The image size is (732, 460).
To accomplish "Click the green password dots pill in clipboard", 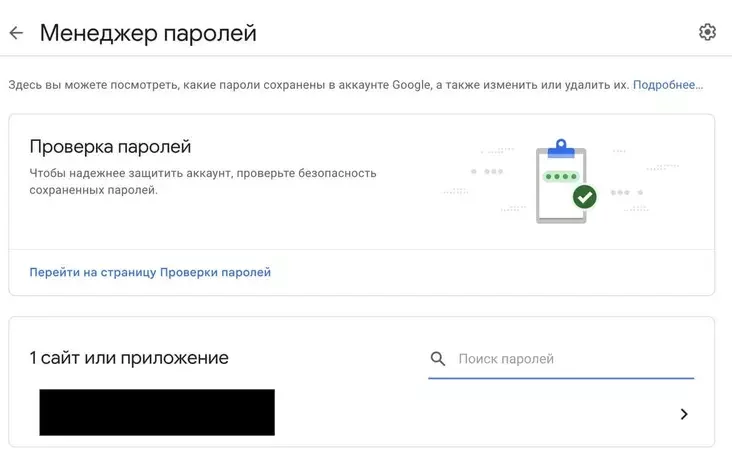I will tap(561, 177).
